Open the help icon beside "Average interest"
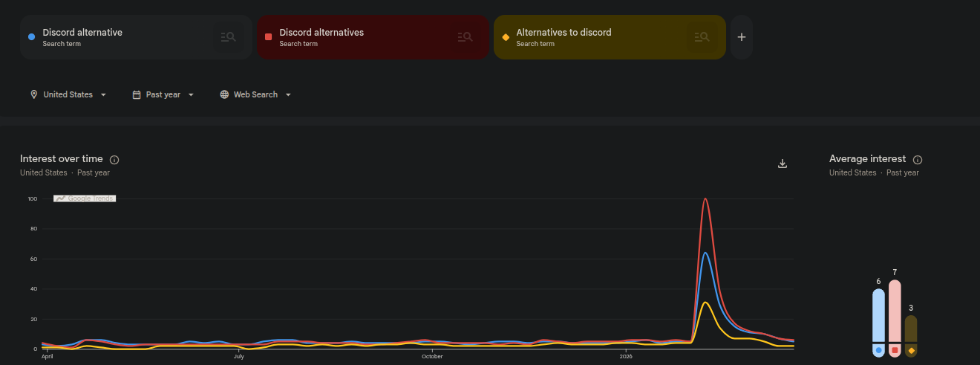Screen dimensions: 980x365 coord(918,160)
